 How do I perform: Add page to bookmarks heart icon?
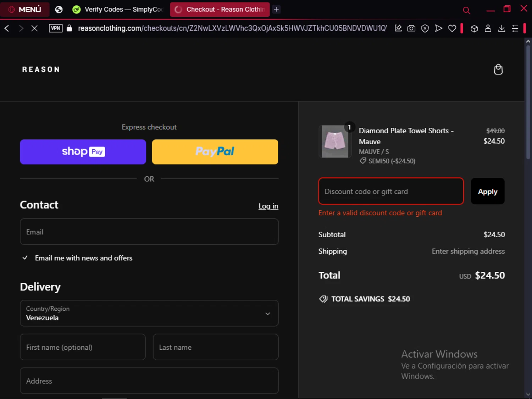tap(452, 28)
